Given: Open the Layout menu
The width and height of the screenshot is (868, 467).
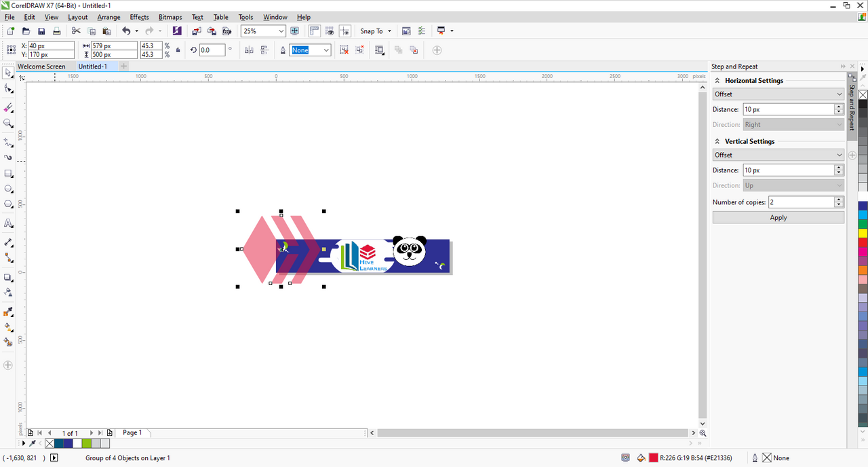Looking at the screenshot, I should point(77,17).
